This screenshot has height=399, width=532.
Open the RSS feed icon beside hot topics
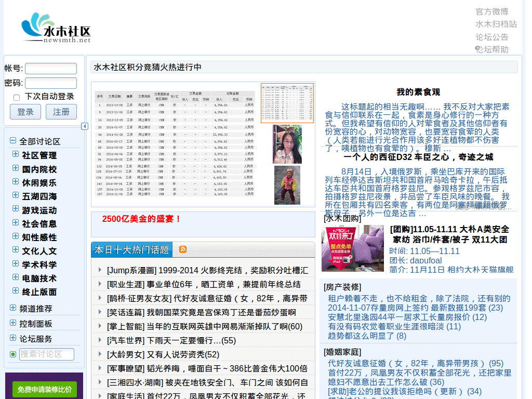(x=183, y=249)
